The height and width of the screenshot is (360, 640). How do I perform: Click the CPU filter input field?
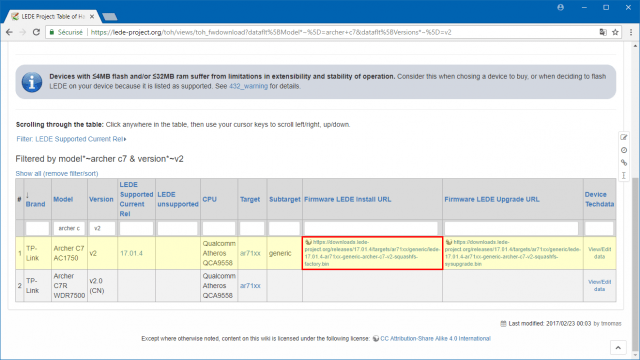[219, 228]
